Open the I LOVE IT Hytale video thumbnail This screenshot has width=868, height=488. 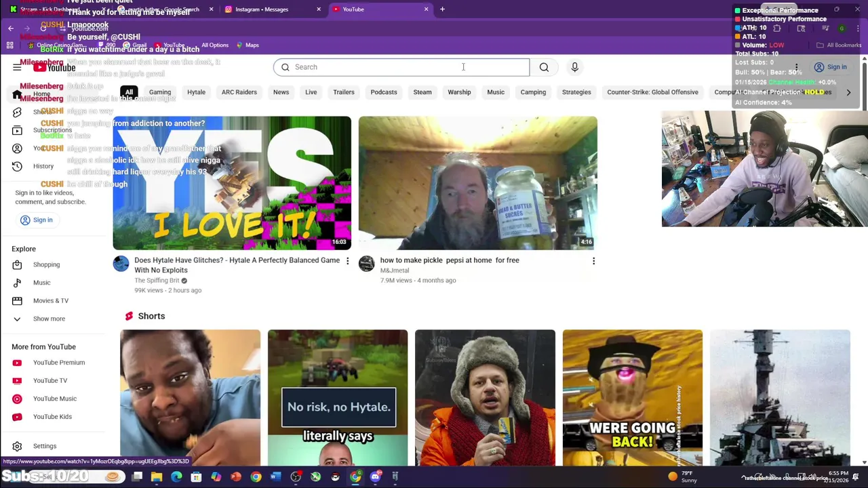[x=232, y=183]
